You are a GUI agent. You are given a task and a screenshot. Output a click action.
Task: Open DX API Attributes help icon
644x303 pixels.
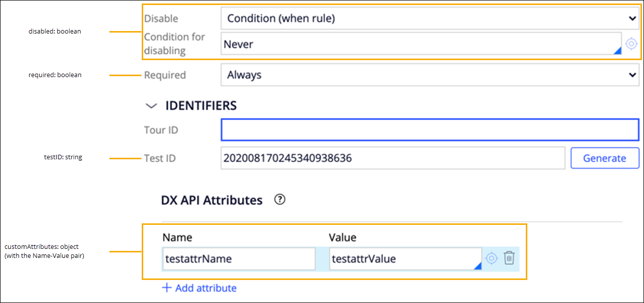280,200
